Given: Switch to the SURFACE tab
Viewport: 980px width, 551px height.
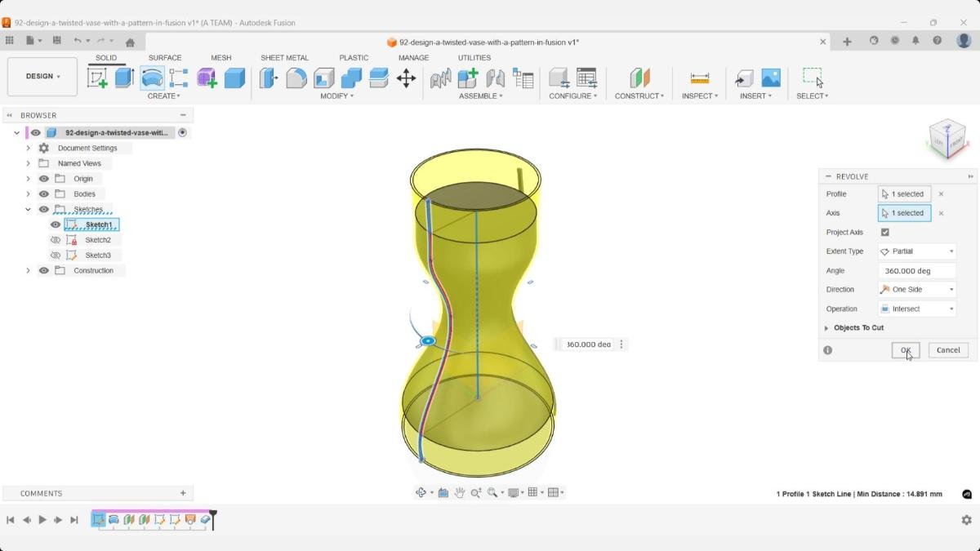Looking at the screenshot, I should coord(165,57).
